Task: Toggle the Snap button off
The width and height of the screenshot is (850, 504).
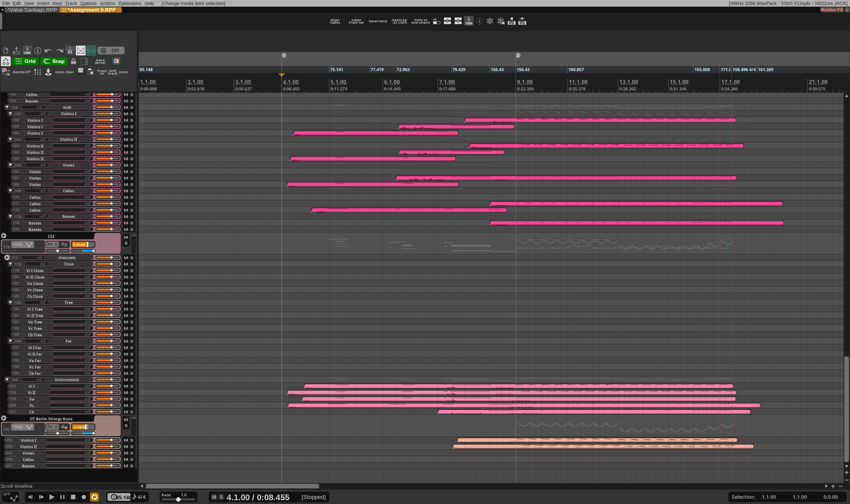Action: coord(54,61)
